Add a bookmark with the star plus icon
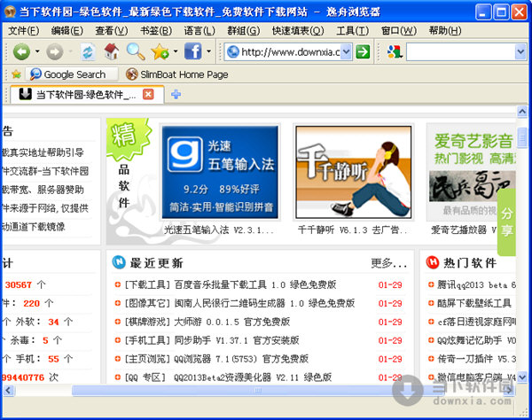This screenshot has height=420, width=532. [x=160, y=52]
